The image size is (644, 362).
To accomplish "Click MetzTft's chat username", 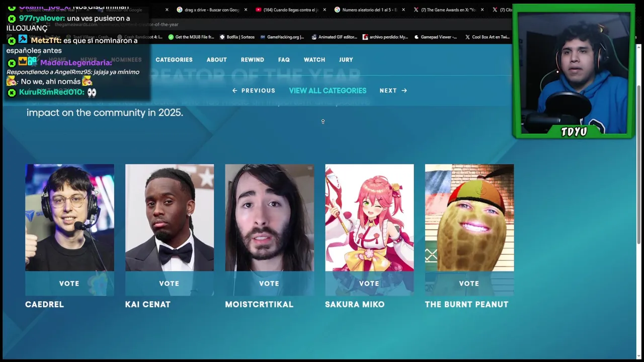I will pos(46,40).
